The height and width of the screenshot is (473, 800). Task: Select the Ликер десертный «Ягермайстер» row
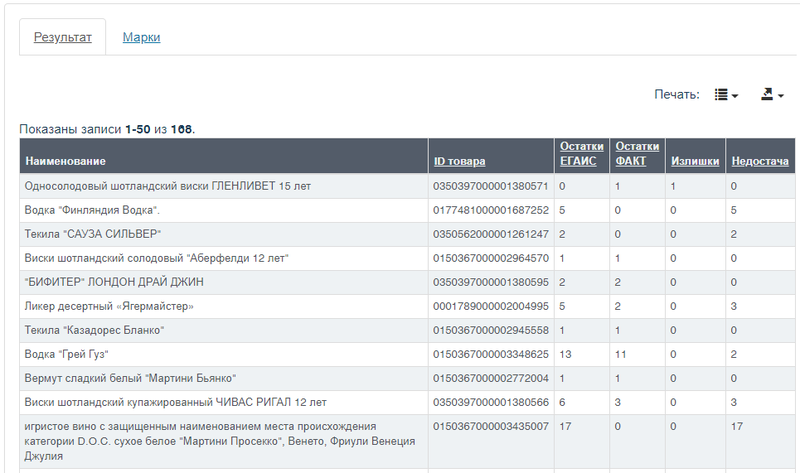[x=407, y=306]
